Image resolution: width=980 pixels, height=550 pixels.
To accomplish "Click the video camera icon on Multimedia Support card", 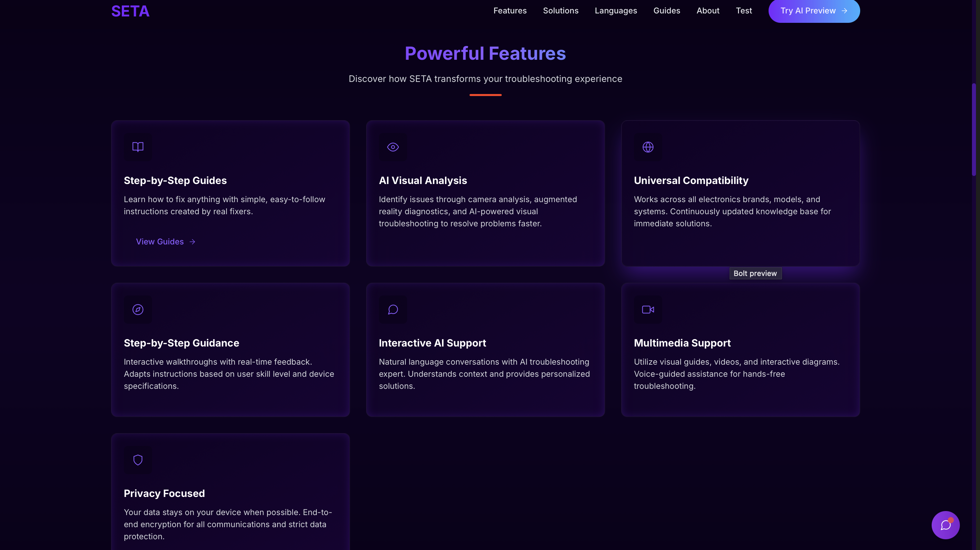I will tap(647, 310).
